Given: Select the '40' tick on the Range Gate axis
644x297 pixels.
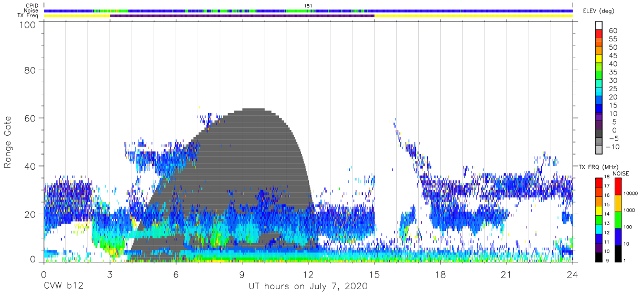Looking at the screenshot, I should point(30,166).
